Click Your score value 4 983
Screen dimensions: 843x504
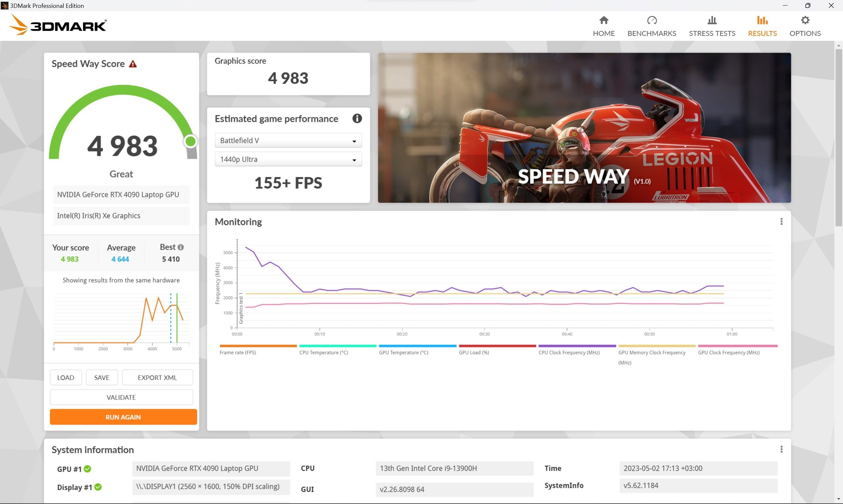click(x=70, y=259)
